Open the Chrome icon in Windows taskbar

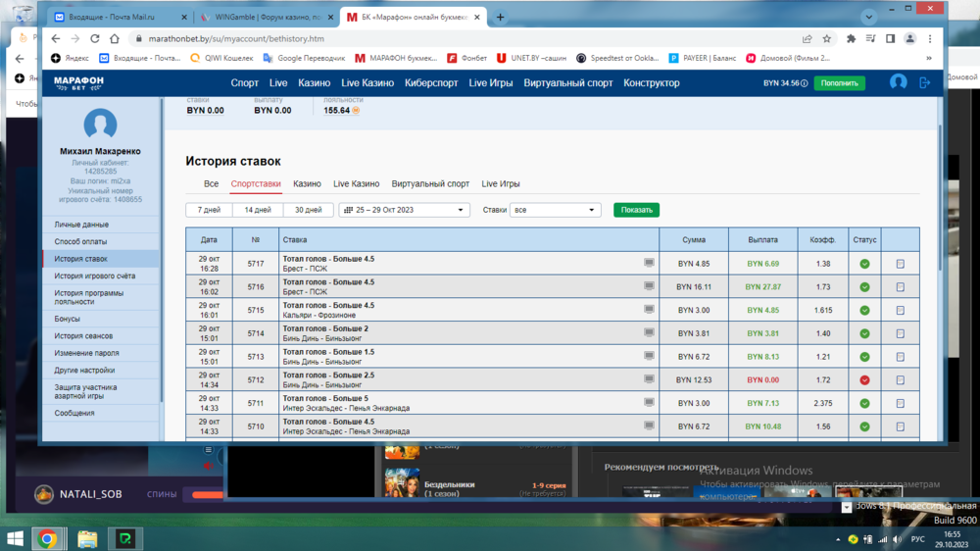coord(46,538)
